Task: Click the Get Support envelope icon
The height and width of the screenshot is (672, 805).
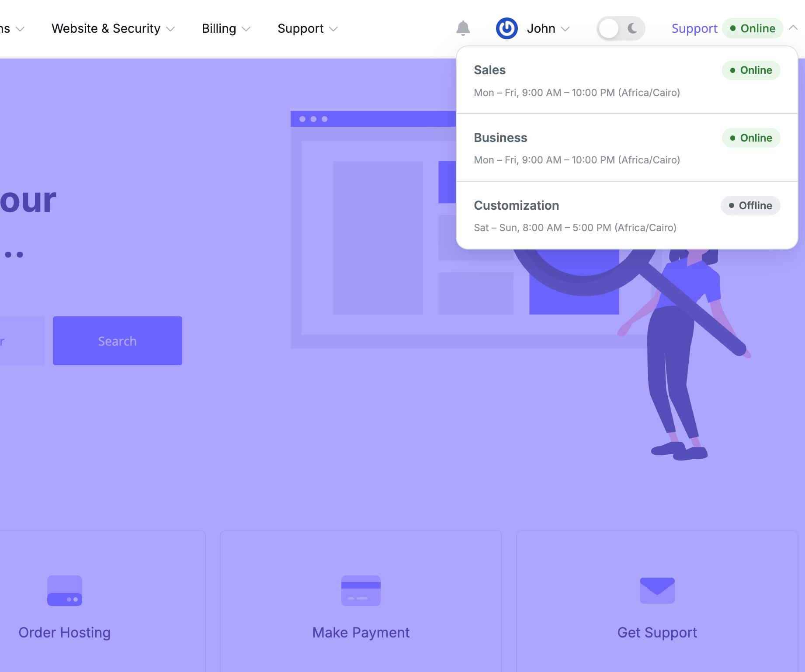Action: 657,591
